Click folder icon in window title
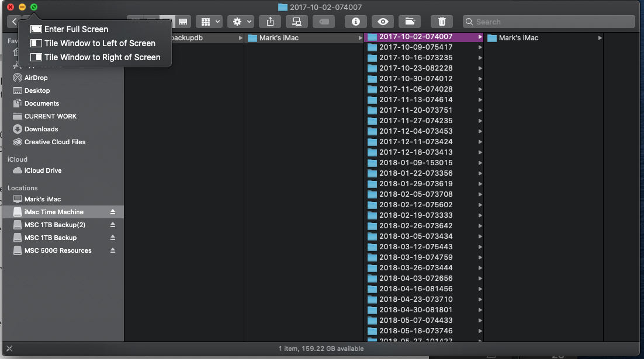 [x=283, y=7]
